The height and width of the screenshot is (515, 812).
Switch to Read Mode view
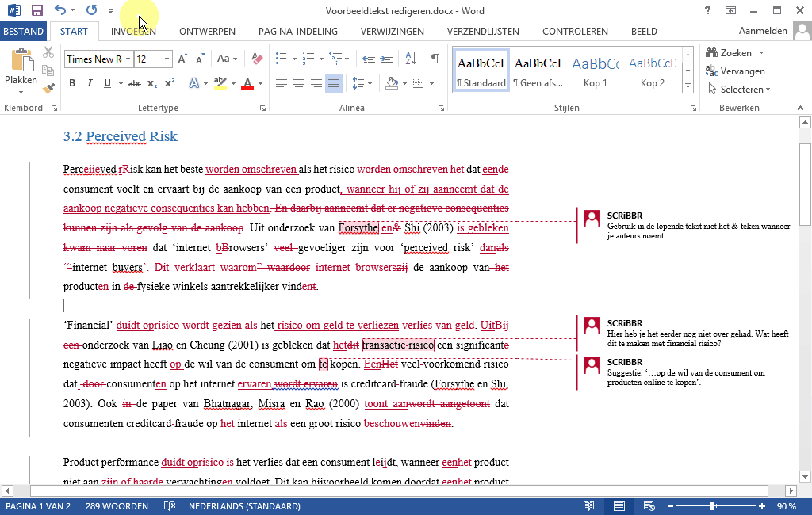(x=589, y=505)
